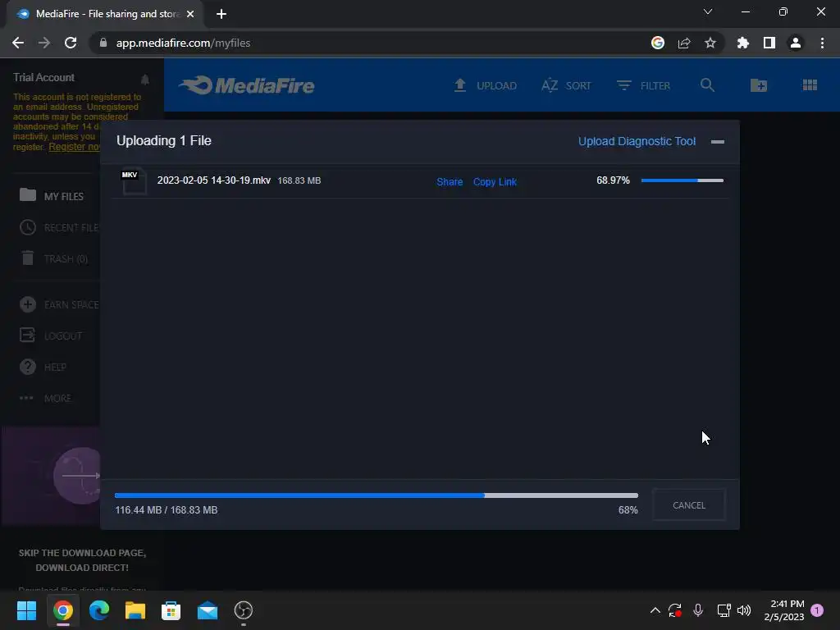The height and width of the screenshot is (630, 840).
Task: Click Earn Space in sidebar
Action: pos(59,305)
